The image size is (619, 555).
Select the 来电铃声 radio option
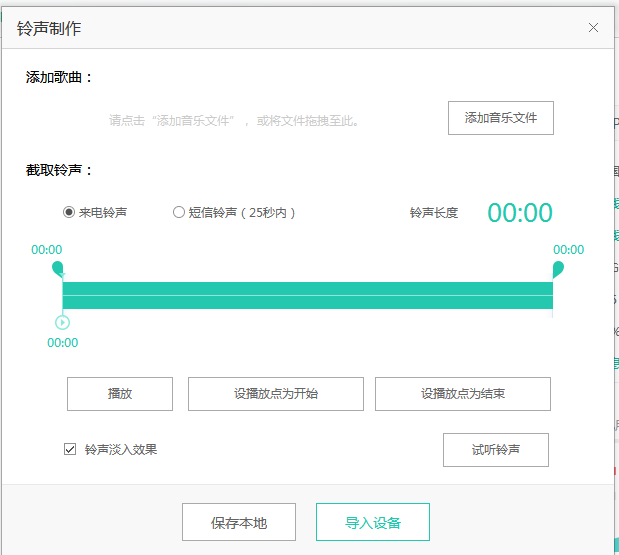[x=69, y=212]
